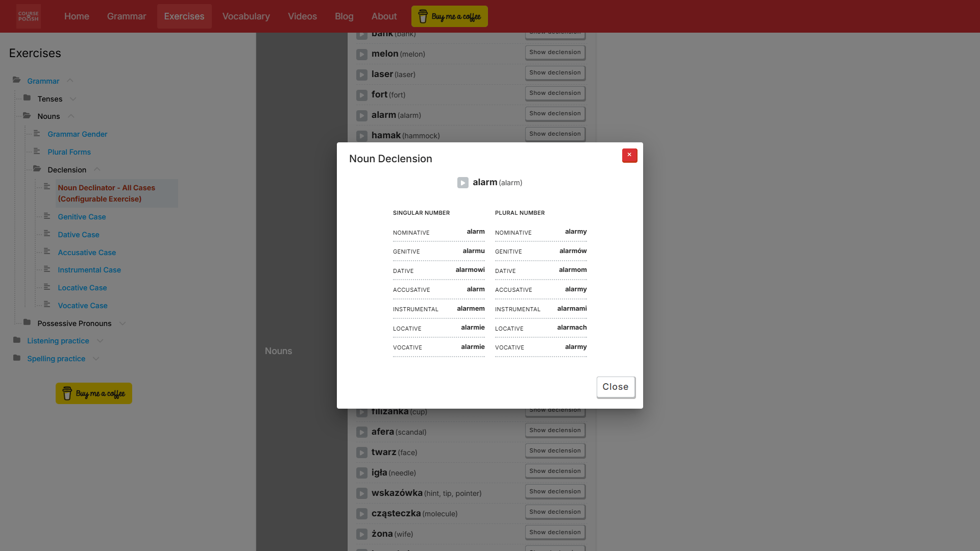This screenshot has width=980, height=551.
Task: Click the Grammar folder icon in the sidebar
Action: click(16, 80)
